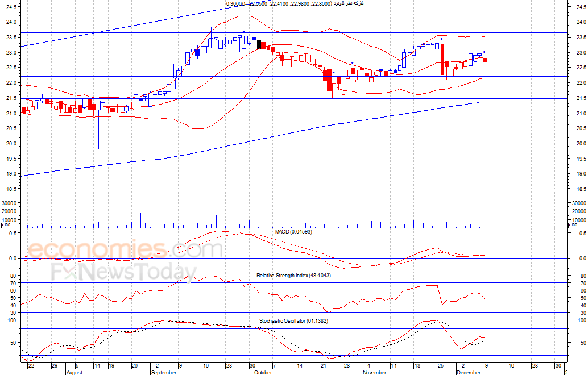Image resolution: width=588 pixels, height=375 pixels.
Task: Click the September month label
Action: coord(164,372)
